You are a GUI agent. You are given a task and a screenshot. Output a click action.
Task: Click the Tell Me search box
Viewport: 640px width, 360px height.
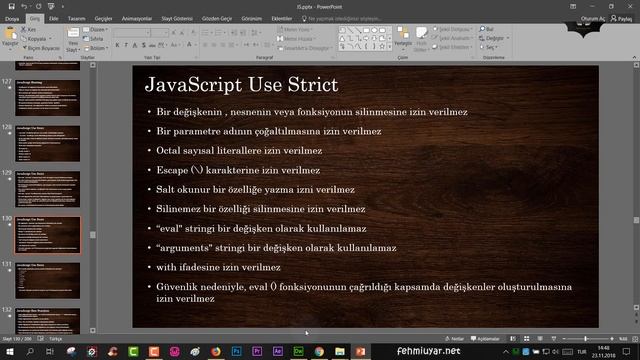[x=342, y=19]
